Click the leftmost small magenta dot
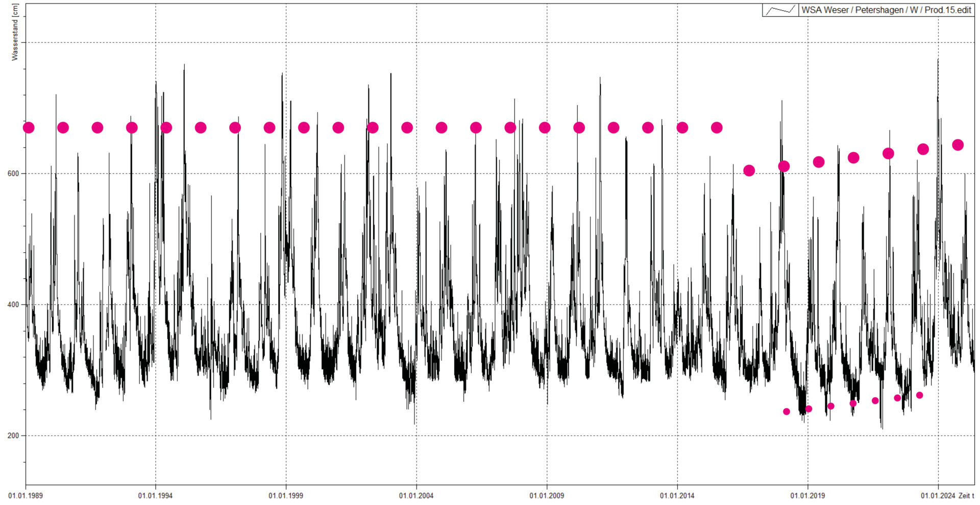Image resolution: width=980 pixels, height=505 pixels. (787, 412)
